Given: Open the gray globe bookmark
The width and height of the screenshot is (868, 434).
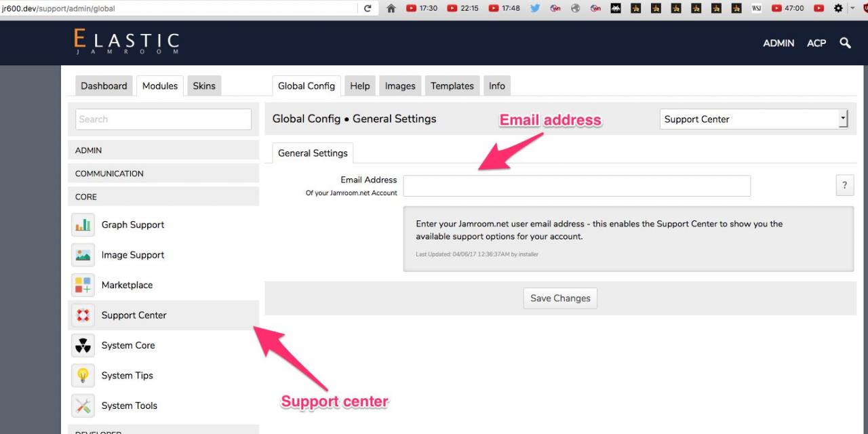Looking at the screenshot, I should tap(576, 8).
